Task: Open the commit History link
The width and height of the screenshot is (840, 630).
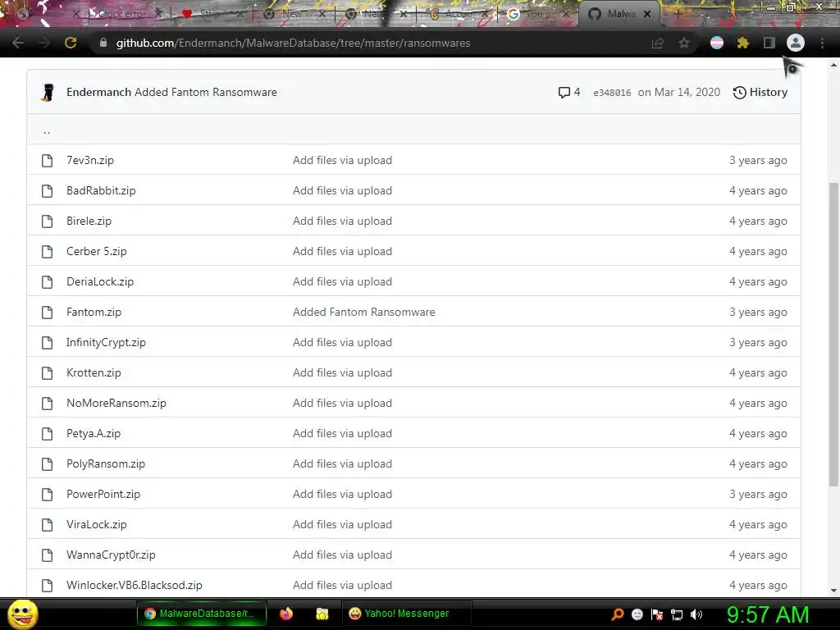Action: tap(760, 92)
